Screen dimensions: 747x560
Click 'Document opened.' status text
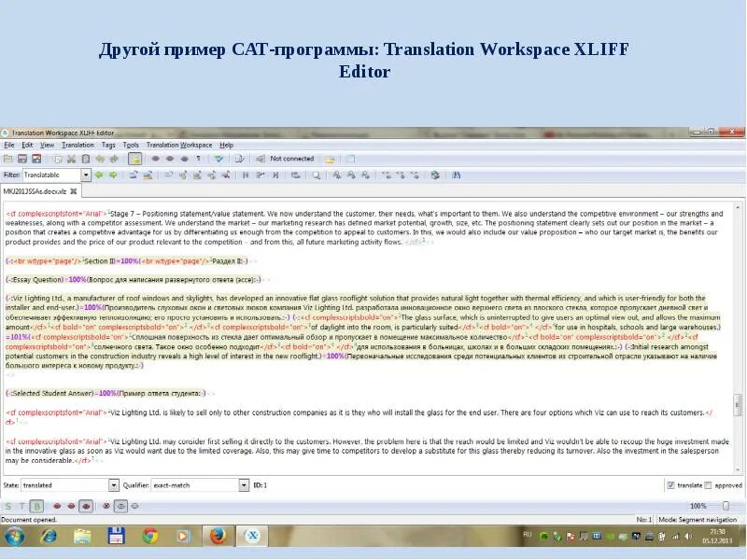(x=29, y=520)
